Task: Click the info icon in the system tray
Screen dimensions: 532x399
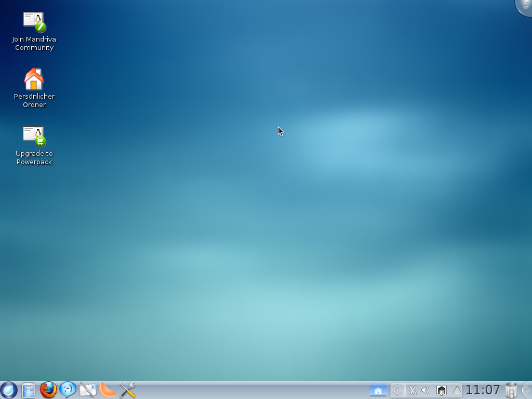Action: pyautogui.click(x=397, y=390)
